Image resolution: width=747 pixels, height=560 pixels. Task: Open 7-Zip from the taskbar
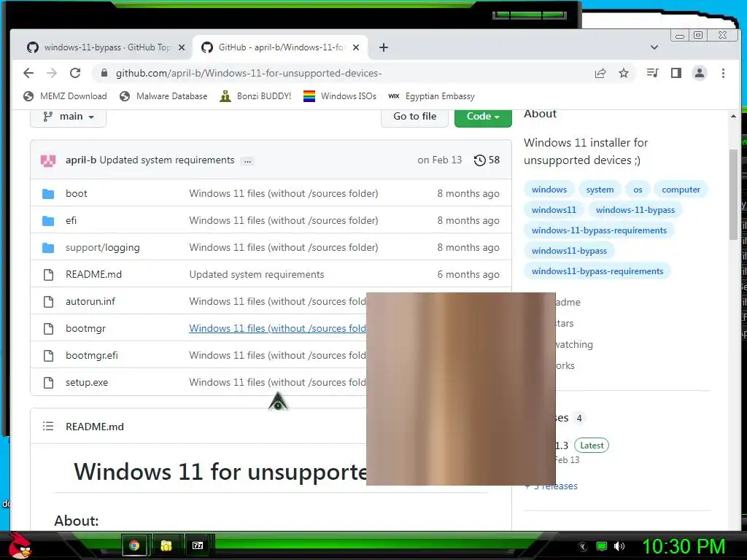coord(198,545)
